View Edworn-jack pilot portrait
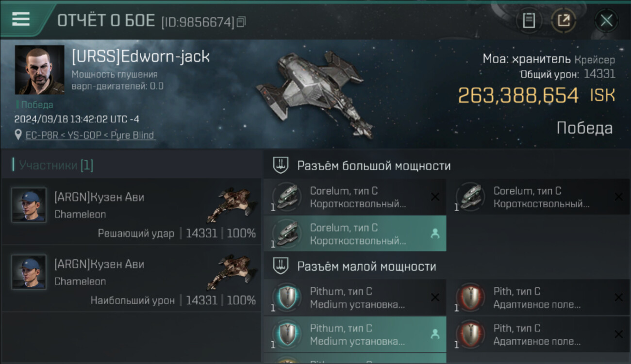The height and width of the screenshot is (364, 631). click(x=39, y=70)
